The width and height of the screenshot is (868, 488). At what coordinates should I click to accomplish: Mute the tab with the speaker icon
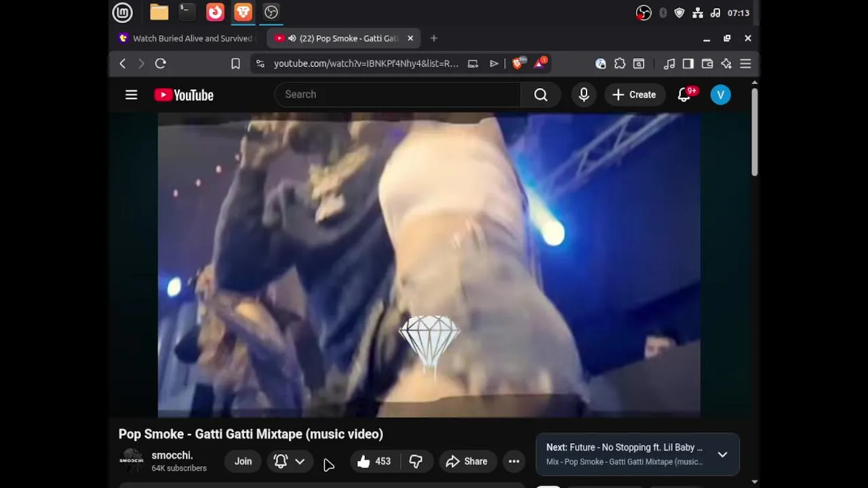(292, 39)
